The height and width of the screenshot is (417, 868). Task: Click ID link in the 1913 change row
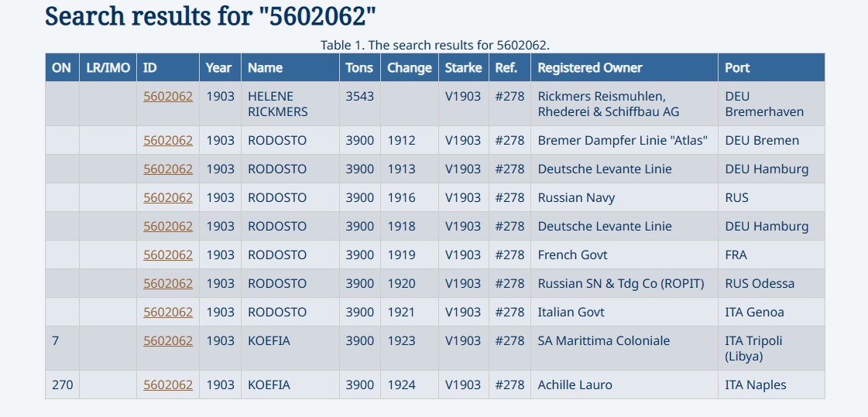click(168, 169)
